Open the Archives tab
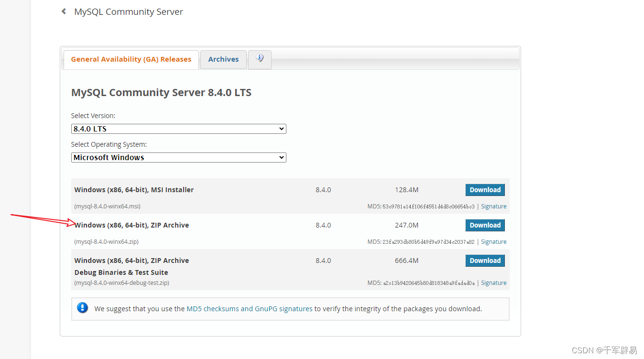The image size is (644, 359). click(x=223, y=60)
